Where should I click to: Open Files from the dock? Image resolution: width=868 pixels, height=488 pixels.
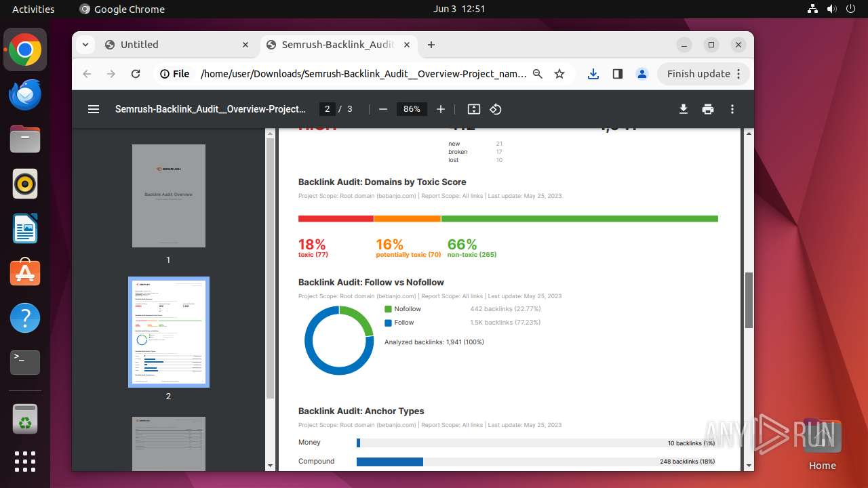(x=25, y=139)
